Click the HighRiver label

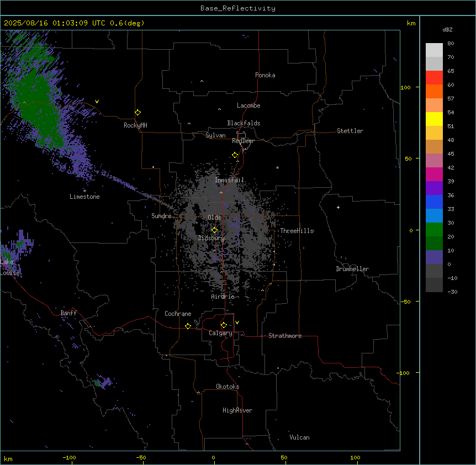pos(237,410)
